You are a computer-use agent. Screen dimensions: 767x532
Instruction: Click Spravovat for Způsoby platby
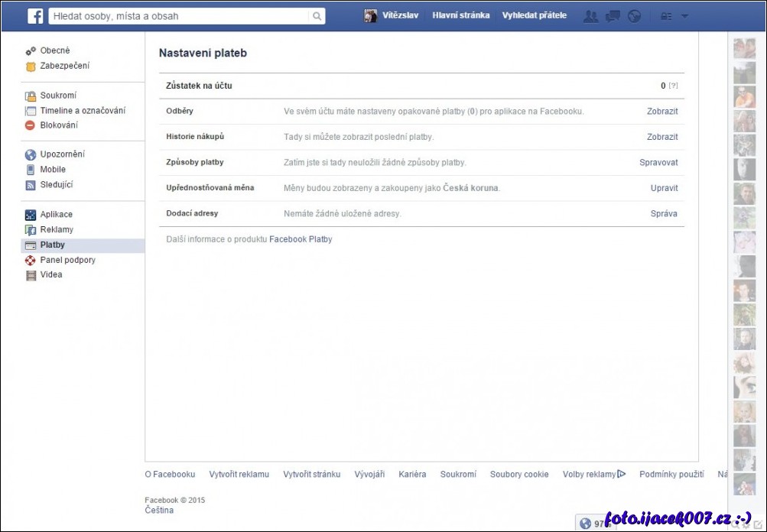[658, 163]
